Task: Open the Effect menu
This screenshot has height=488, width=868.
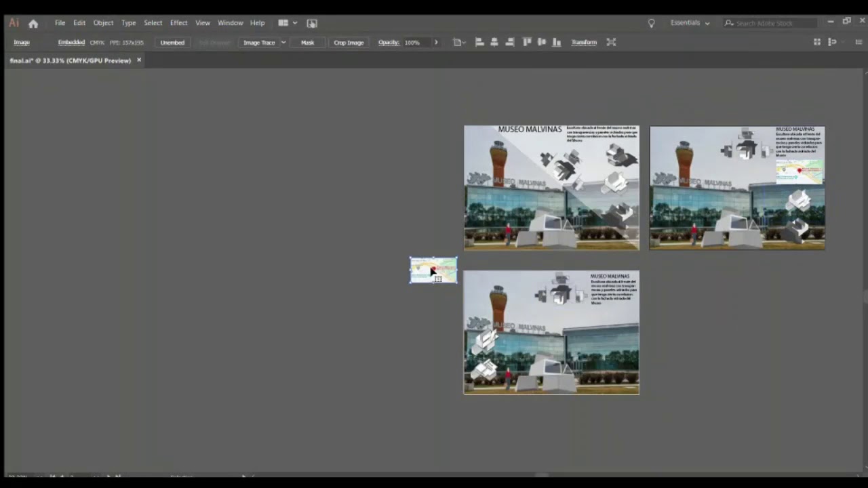Action: [179, 23]
